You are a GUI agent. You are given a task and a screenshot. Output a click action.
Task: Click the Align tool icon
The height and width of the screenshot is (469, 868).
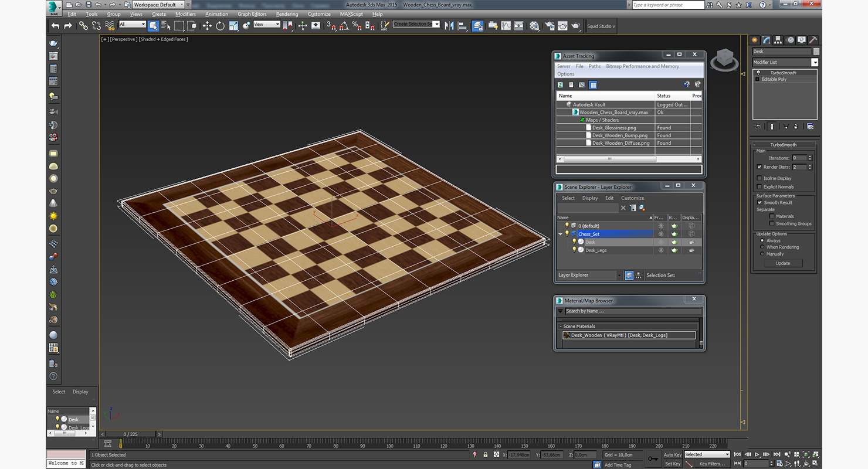pyautogui.click(x=462, y=26)
